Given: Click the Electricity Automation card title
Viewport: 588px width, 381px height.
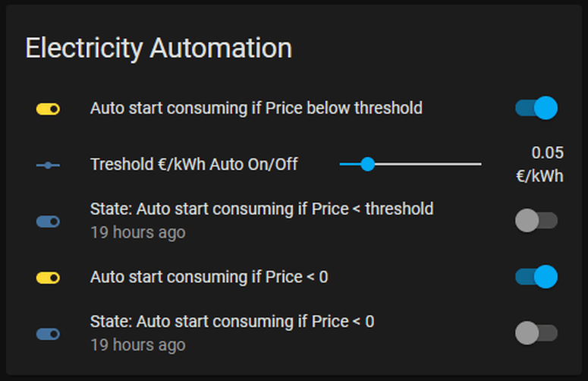Looking at the screenshot, I should (159, 49).
